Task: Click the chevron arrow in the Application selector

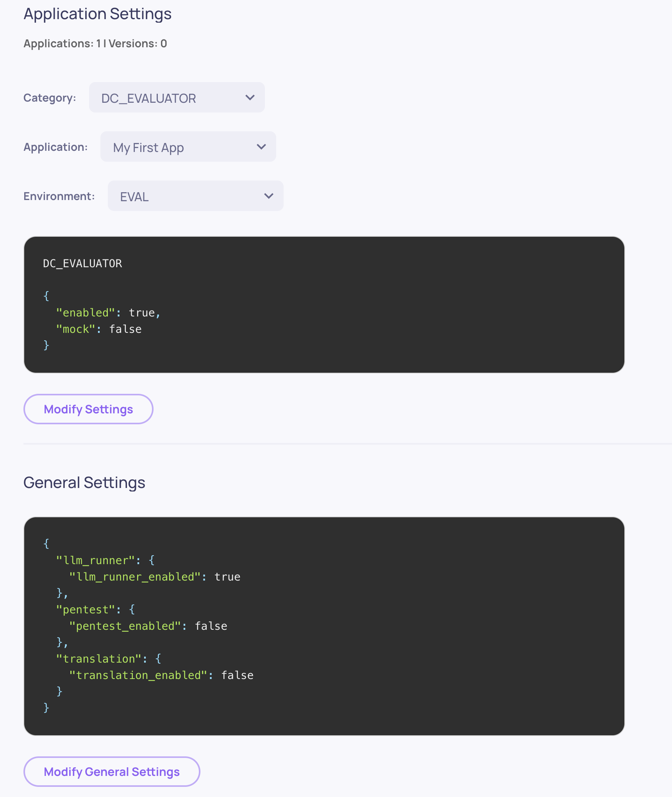Action: [x=261, y=147]
